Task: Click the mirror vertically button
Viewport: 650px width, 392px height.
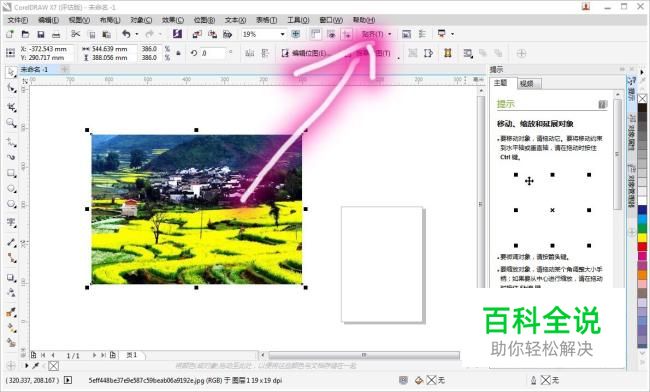Action: tap(265, 53)
